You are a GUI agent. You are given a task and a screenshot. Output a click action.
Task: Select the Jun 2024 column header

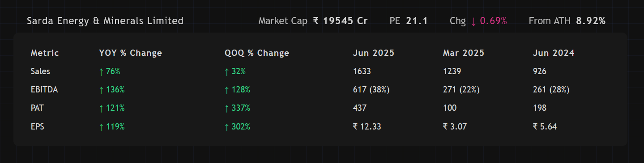554,53
